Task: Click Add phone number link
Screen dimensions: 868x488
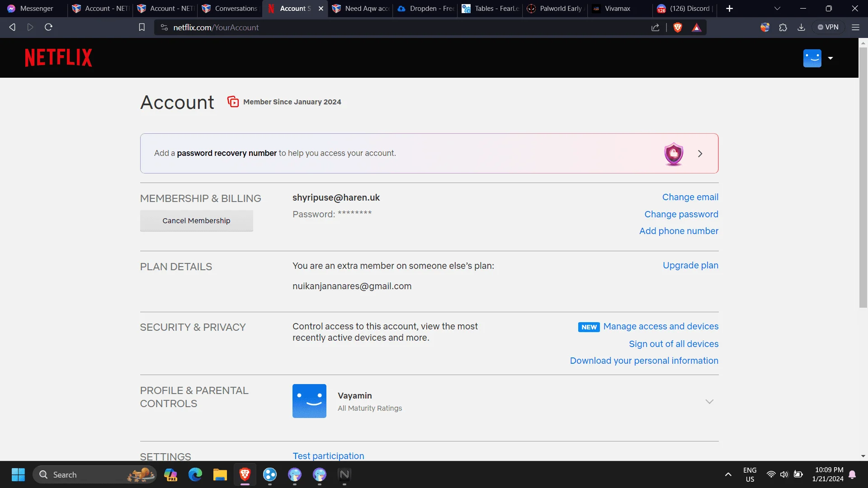Action: pos(679,231)
